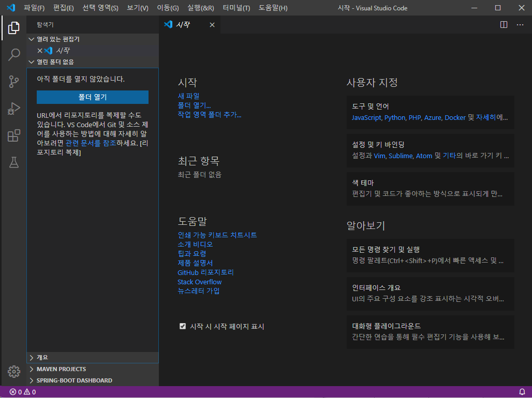
Task: Open the Extensions view icon
Action: pyautogui.click(x=13, y=135)
